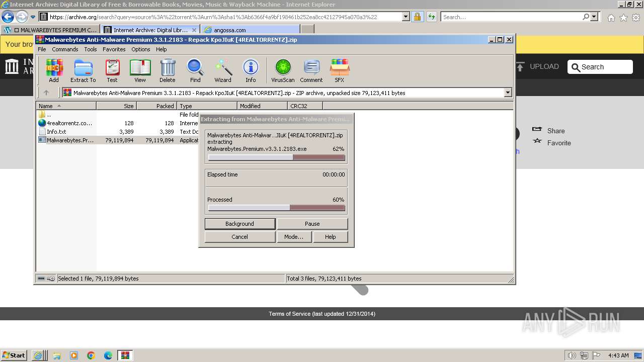This screenshot has height=362, width=644.
Task: Click the volume icon in system tray
Action: coord(572,355)
